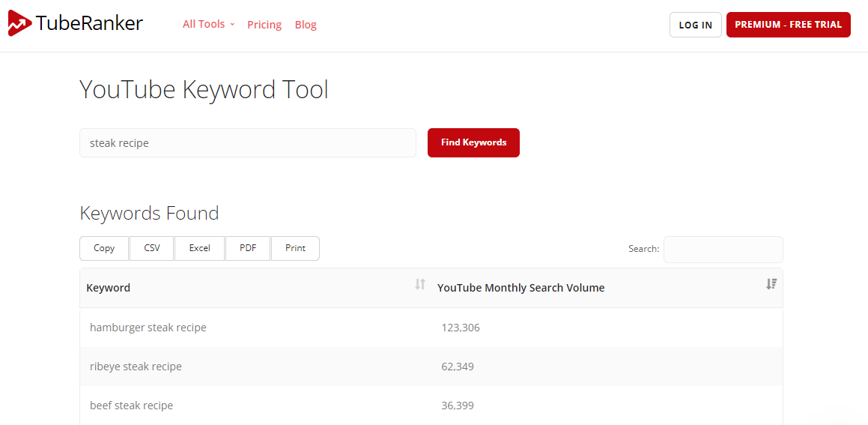This screenshot has width=868, height=425.
Task: Toggle Search Volume sort order icon
Action: coord(771,284)
